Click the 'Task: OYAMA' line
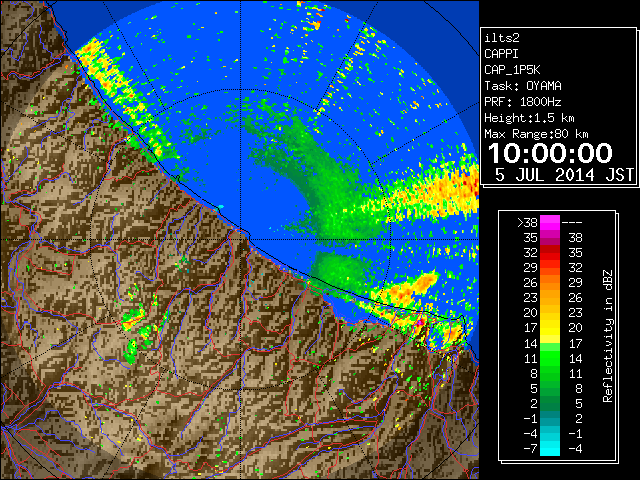Viewport: 640px width, 480px height. pyautogui.click(x=523, y=86)
